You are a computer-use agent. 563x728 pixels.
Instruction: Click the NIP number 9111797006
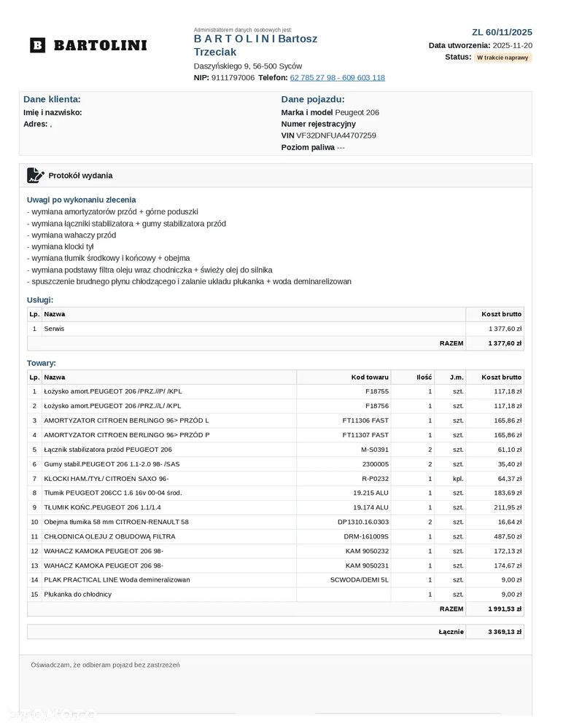tap(233, 77)
